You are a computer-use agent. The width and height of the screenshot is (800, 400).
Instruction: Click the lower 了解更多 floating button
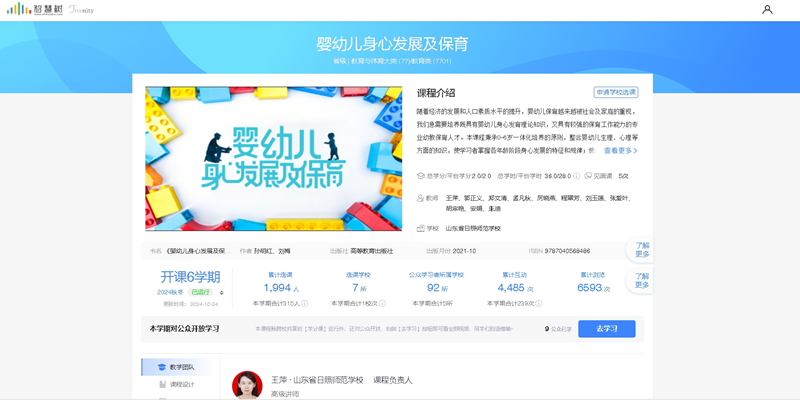point(641,281)
